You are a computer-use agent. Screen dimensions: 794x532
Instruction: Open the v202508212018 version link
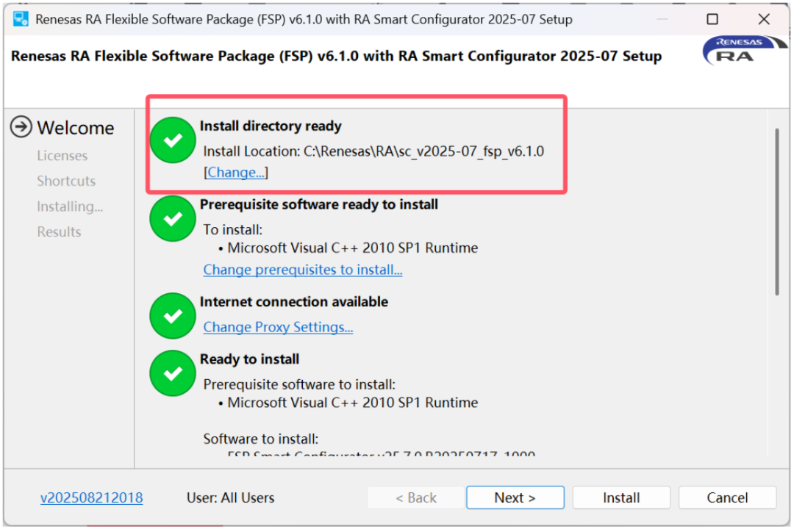coord(92,497)
